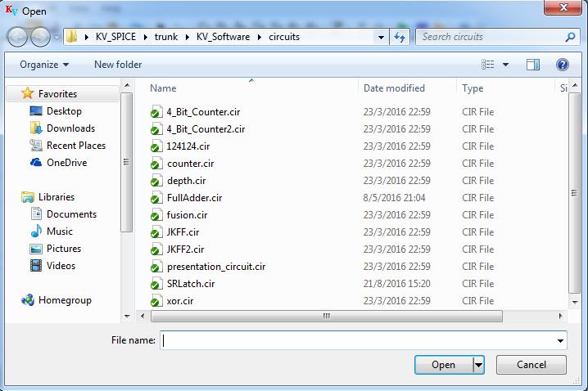This screenshot has width=588, height=391.
Task: Click the circuits breadcrumb segment
Action: point(284,37)
